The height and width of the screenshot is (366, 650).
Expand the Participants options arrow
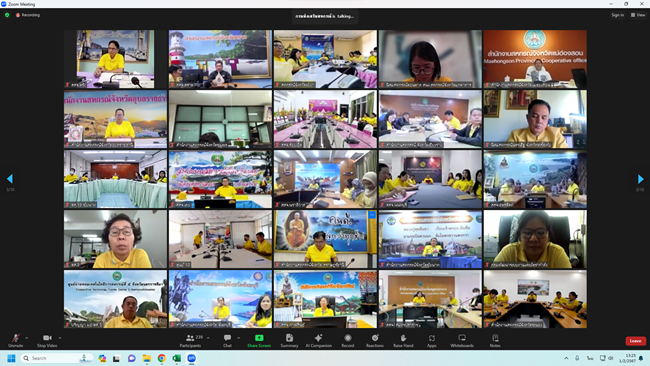208,338
